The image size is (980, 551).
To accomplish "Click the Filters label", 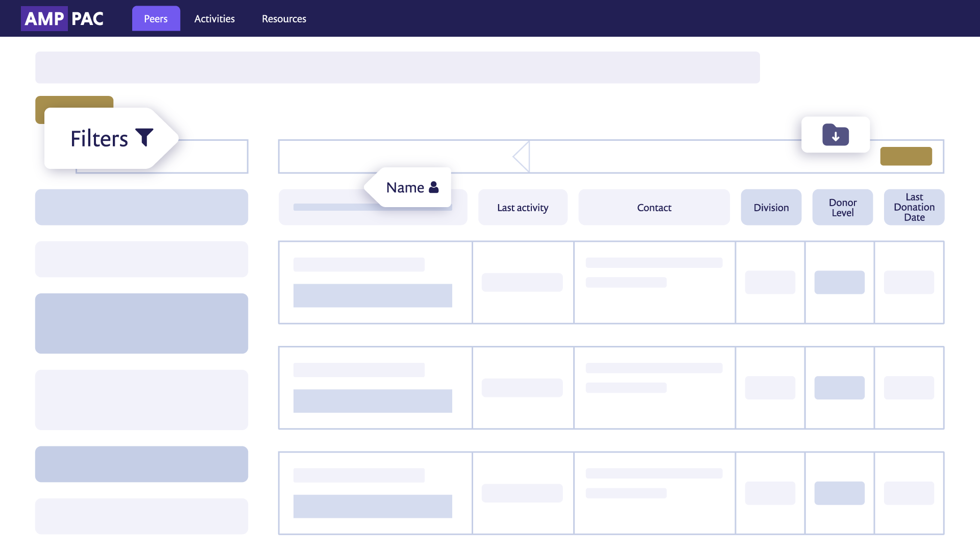I will [99, 139].
